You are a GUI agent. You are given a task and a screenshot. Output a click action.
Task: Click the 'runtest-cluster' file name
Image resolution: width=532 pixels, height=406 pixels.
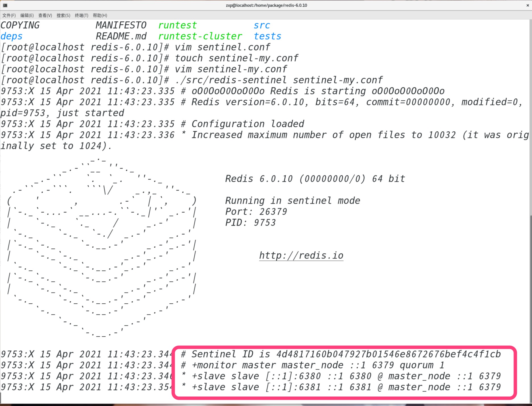[x=200, y=36]
